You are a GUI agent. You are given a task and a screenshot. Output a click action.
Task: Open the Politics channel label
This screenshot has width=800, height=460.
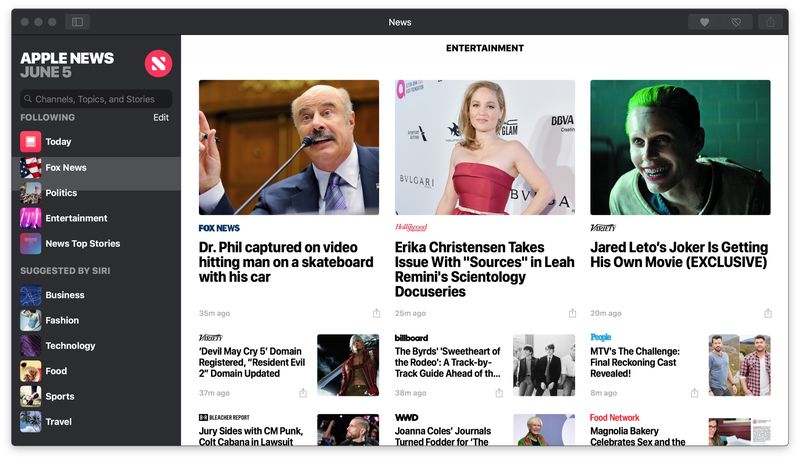[61, 193]
